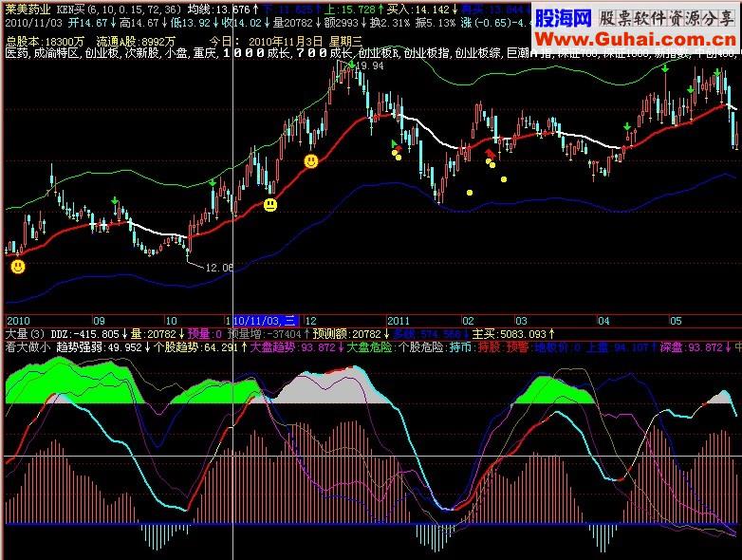
Task: Click green arrow beside the 19.94 high
Action: pos(351,65)
